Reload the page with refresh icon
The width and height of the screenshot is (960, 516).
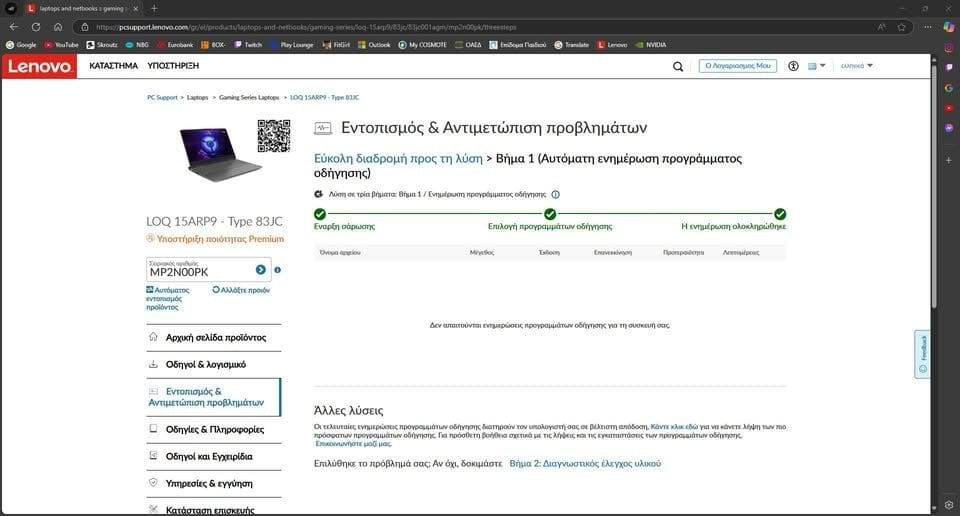click(x=36, y=27)
